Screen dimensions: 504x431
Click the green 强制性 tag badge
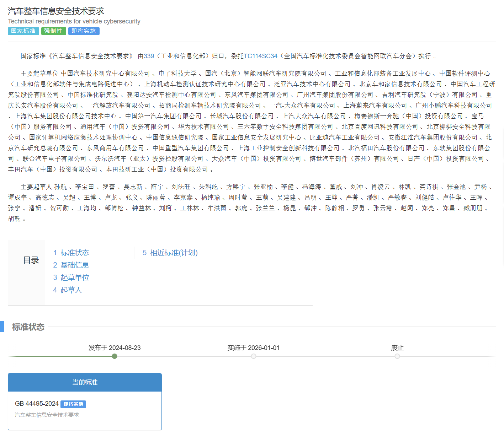pyautogui.click(x=54, y=31)
